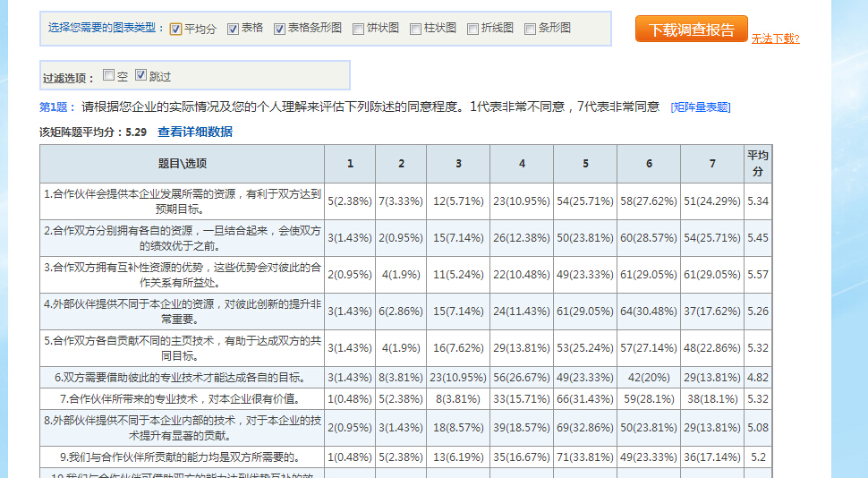
Task: Enable the 折线图 checkbox
Action: coord(472,29)
